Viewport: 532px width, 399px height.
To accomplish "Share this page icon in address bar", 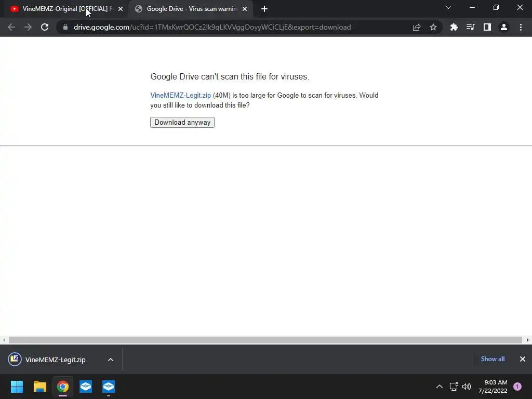I will point(417,27).
